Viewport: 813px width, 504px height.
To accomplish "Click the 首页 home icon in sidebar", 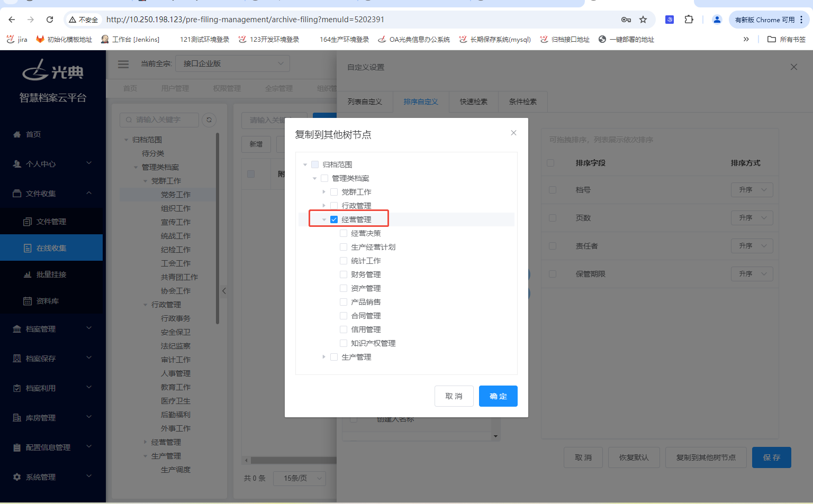I will click(17, 134).
